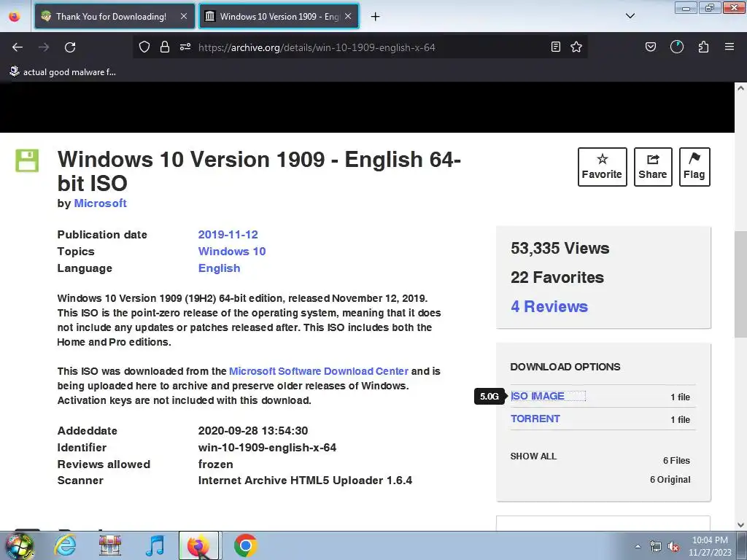This screenshot has height=560, width=747.
Task: Click the 6 Original text
Action: point(670,480)
